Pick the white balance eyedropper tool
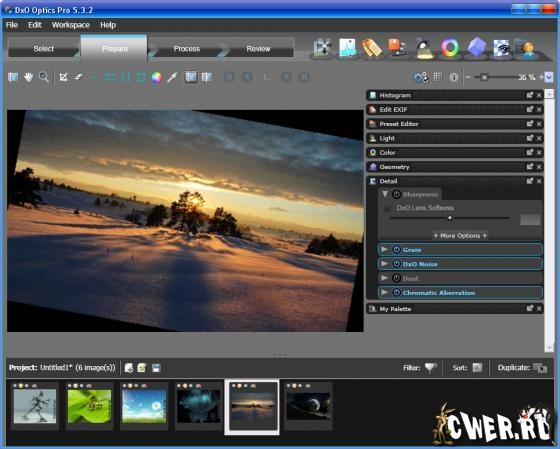 click(172, 77)
